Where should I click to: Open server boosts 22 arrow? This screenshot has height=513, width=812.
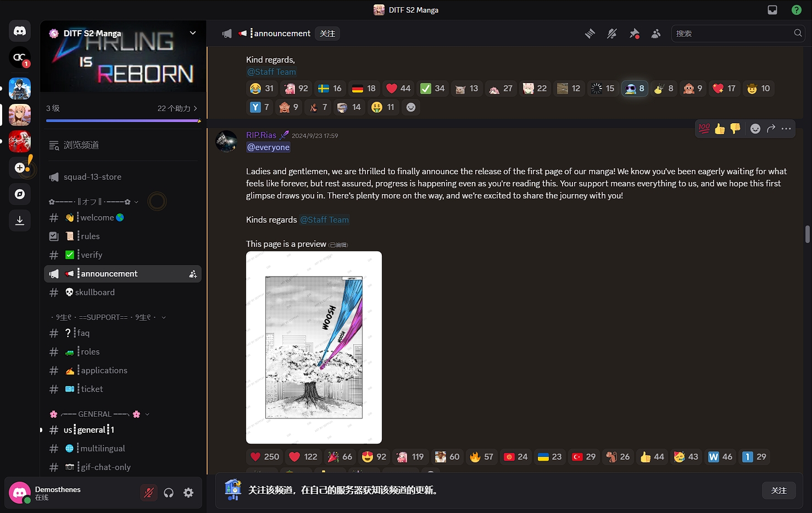177,108
